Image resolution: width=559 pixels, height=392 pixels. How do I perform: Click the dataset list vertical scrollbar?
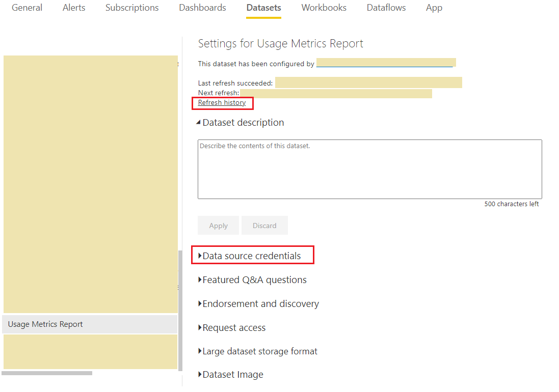point(180,311)
